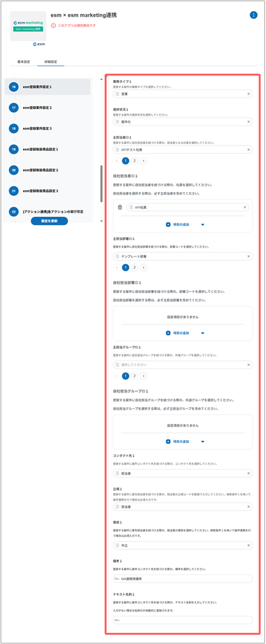Select step 18 esm登録案件設定3 in sidebar
Image resolution: width=266 pixels, height=644 pixels.
click(37, 128)
